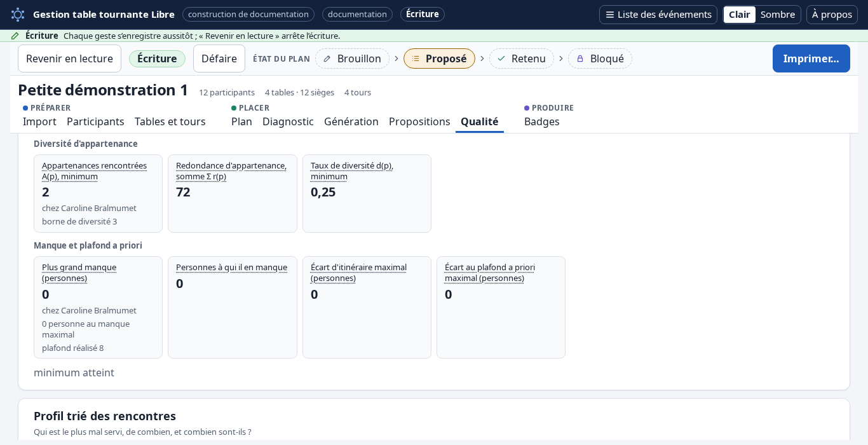Click the lock icon in Bloqué state

[580, 58]
